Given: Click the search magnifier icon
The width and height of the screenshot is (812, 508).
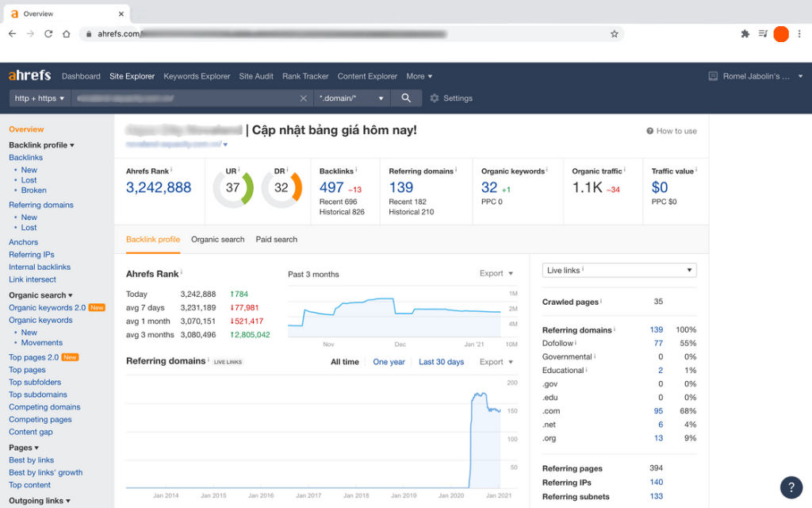Looking at the screenshot, I should (x=406, y=98).
